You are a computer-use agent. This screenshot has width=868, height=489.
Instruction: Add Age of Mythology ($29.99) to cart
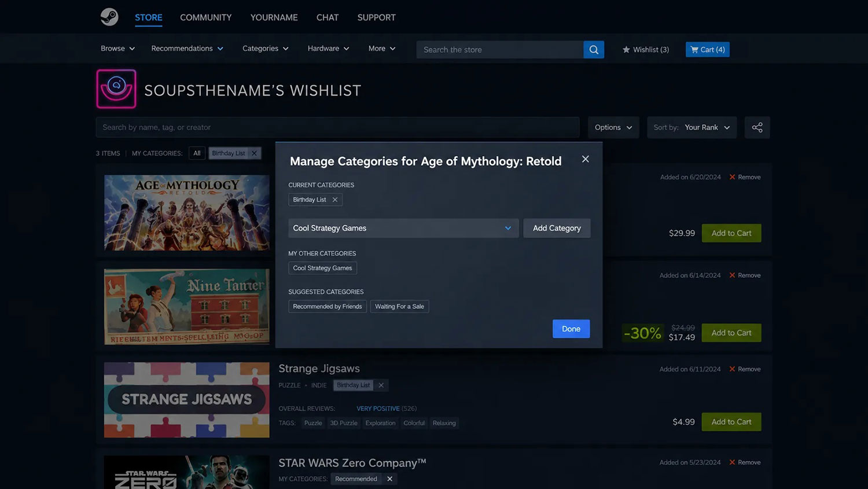point(731,233)
